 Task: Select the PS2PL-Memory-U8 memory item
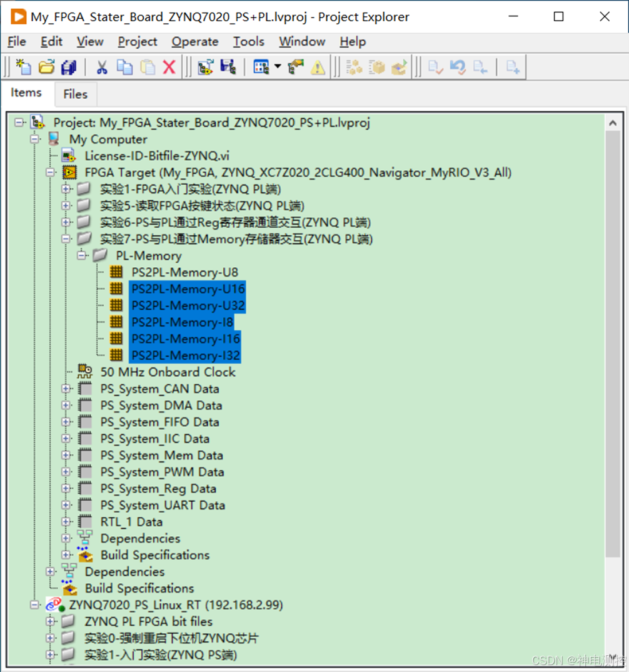[184, 272]
